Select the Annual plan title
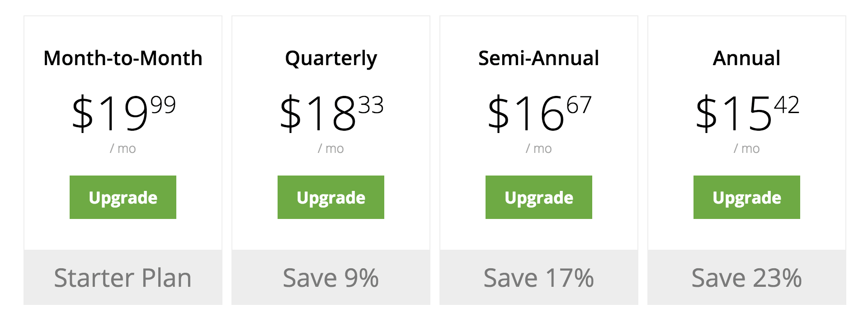This screenshot has height=323, width=868. click(x=747, y=58)
